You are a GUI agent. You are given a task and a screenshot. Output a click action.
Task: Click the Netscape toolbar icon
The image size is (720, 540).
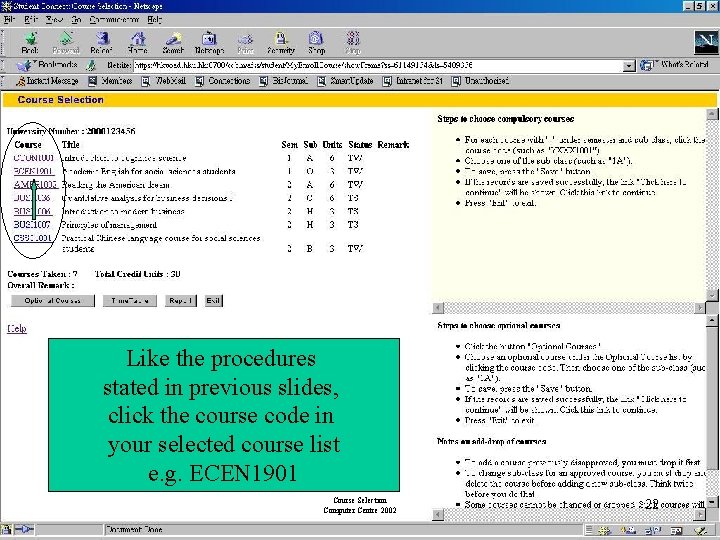209,43
